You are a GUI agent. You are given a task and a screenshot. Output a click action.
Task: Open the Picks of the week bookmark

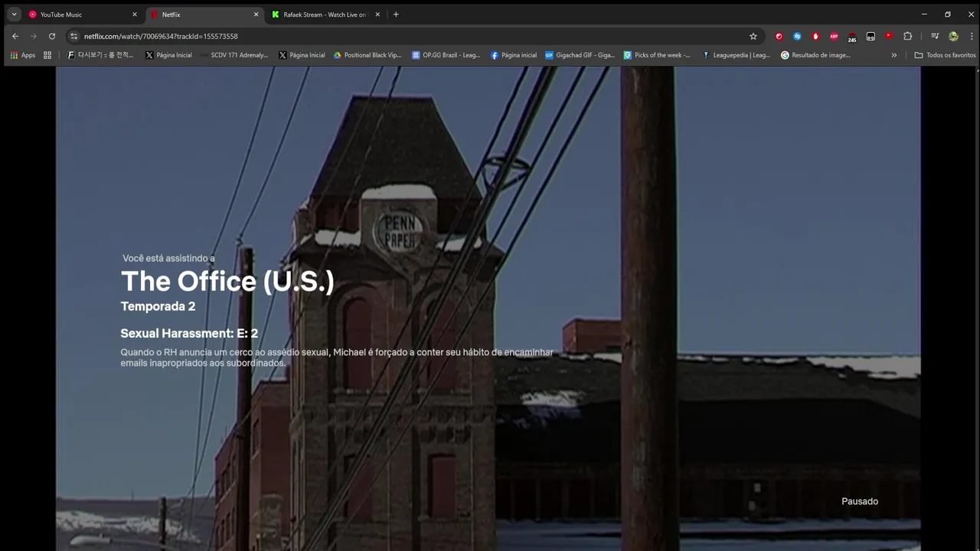657,55
